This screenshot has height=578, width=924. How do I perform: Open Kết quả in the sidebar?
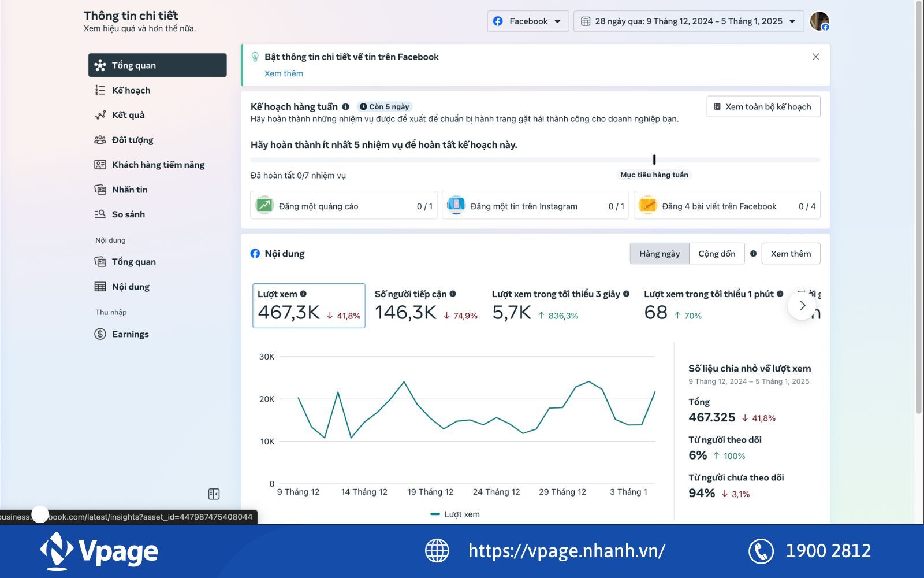click(158, 115)
